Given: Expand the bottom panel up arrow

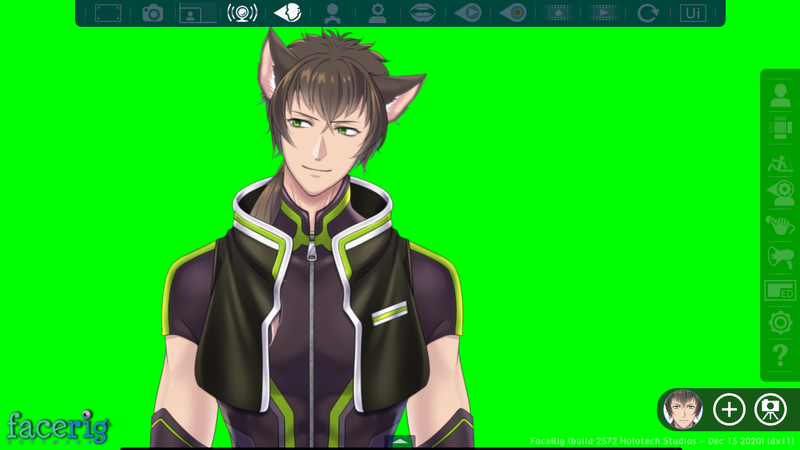Looking at the screenshot, I should coord(400,441).
